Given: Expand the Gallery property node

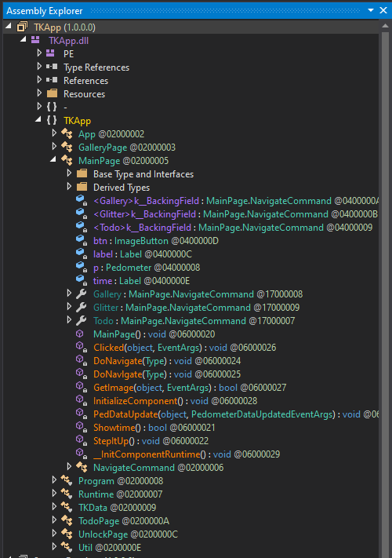Looking at the screenshot, I should click(69, 294).
